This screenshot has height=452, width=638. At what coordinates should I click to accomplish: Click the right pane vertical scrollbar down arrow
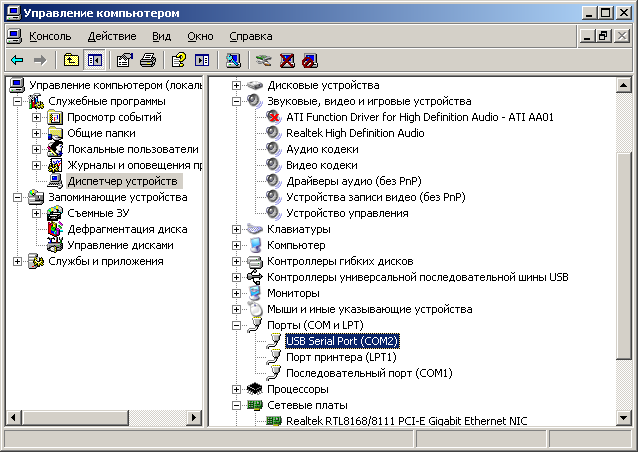625,419
